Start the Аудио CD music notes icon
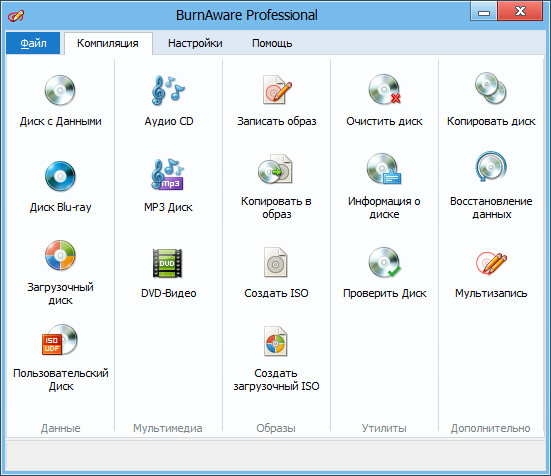 [x=168, y=90]
